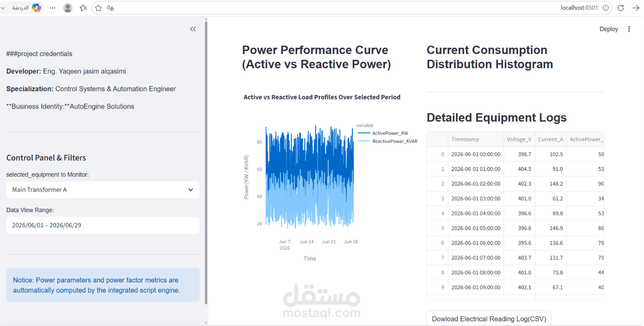The height and width of the screenshot is (326, 644).
Task: Click the forward arrow in browser toolbar
Action: click(636, 8)
